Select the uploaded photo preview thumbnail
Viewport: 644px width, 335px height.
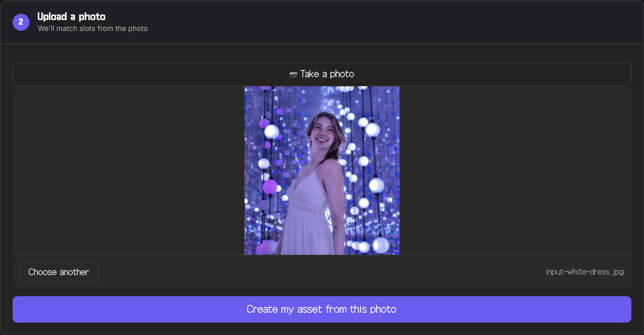pyautogui.click(x=322, y=171)
